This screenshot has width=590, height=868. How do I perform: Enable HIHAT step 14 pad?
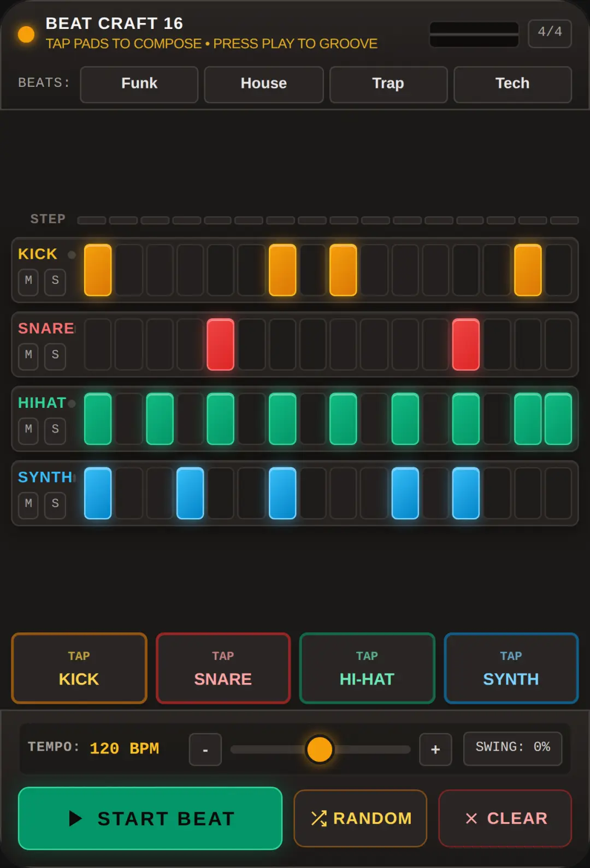click(497, 419)
